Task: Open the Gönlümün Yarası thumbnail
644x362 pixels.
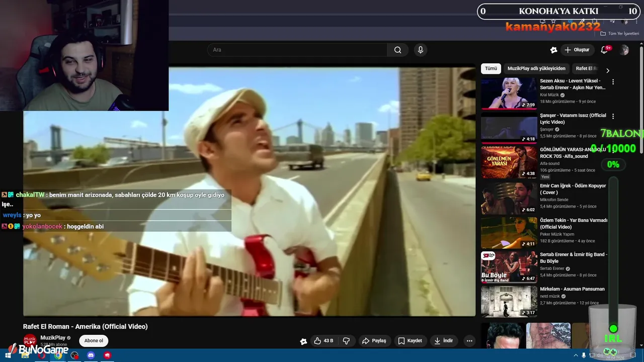Action: [x=509, y=163]
